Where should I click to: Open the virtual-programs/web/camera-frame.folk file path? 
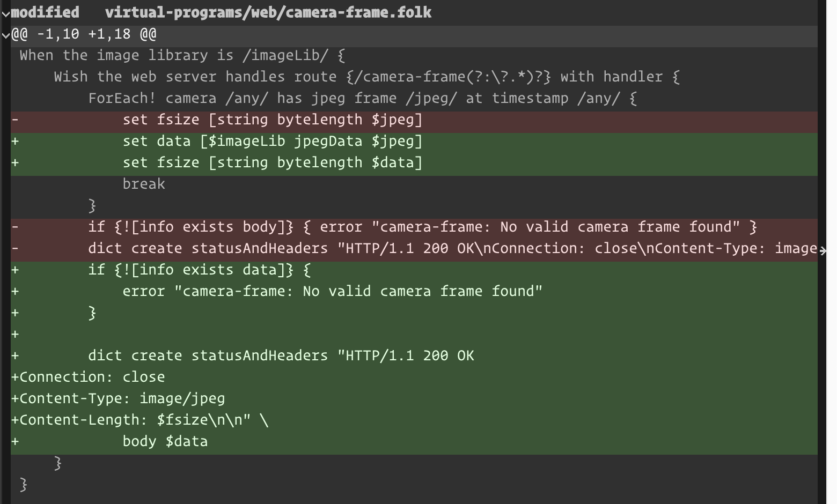point(268,12)
